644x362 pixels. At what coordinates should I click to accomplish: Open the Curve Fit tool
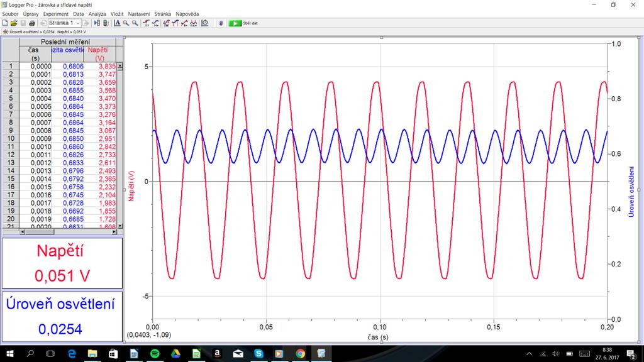point(194,23)
